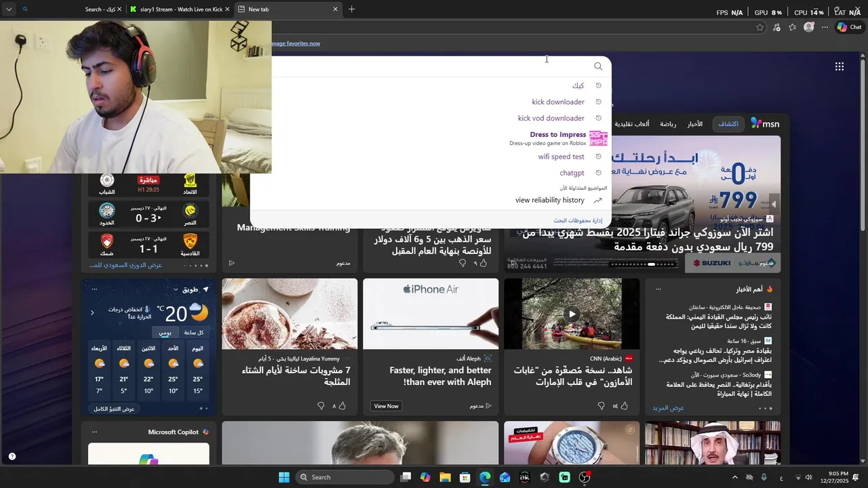The height and width of the screenshot is (488, 868).
Task: Open the Edge profile avatar
Action: [808, 27]
